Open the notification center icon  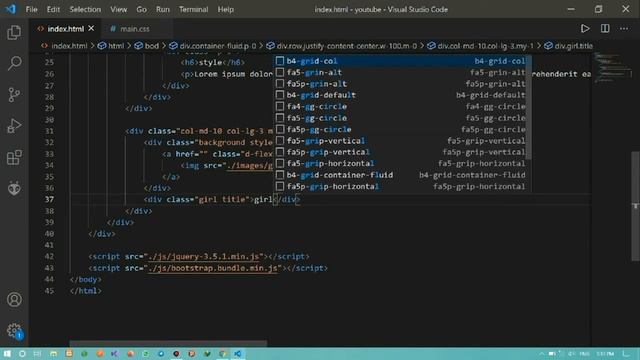[627, 354]
